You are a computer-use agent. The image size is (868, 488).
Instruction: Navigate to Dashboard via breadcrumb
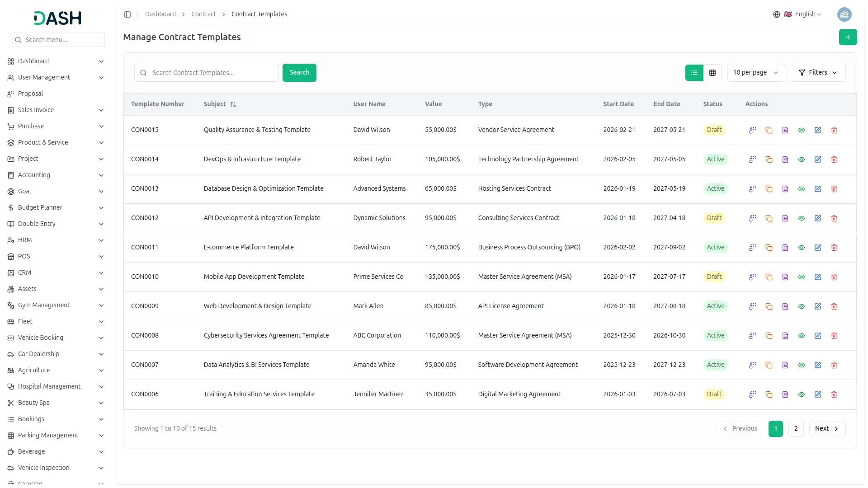point(160,14)
